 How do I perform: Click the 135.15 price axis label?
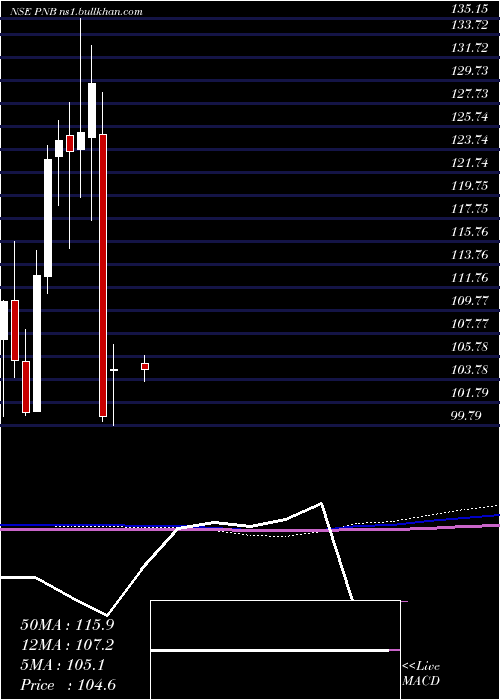click(470, 8)
